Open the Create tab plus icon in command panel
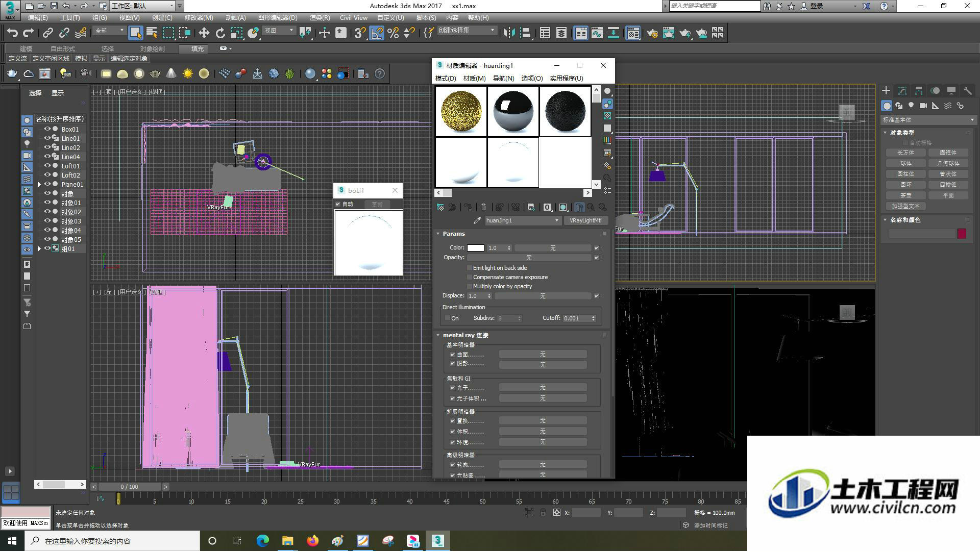Viewport: 980px width, 552px height. [x=886, y=90]
